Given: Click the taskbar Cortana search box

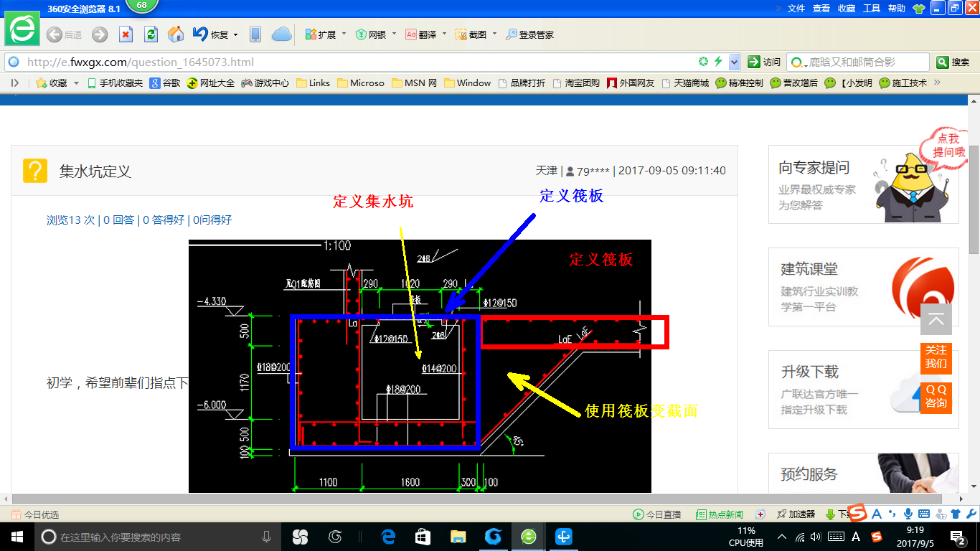Looking at the screenshot, I should pos(158,537).
